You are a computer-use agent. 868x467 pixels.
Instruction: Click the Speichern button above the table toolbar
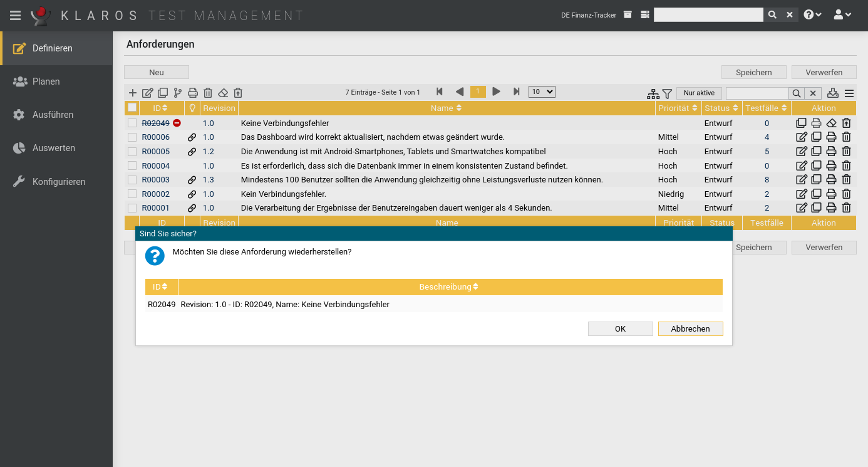tap(754, 72)
